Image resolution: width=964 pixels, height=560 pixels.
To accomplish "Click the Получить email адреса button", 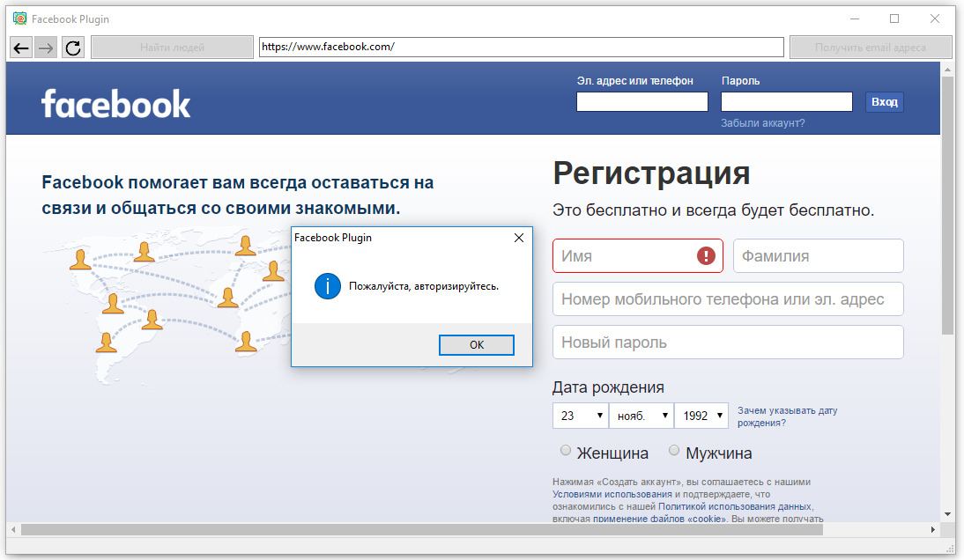I will pos(871,48).
